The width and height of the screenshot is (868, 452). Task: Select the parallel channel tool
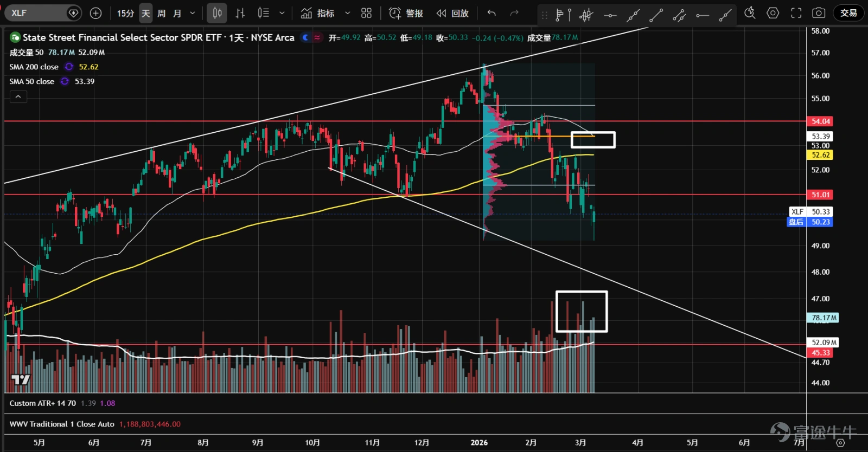coord(679,15)
